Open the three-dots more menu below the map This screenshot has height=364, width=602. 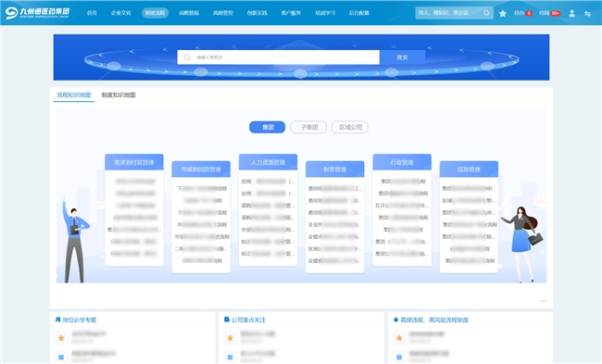point(543,301)
